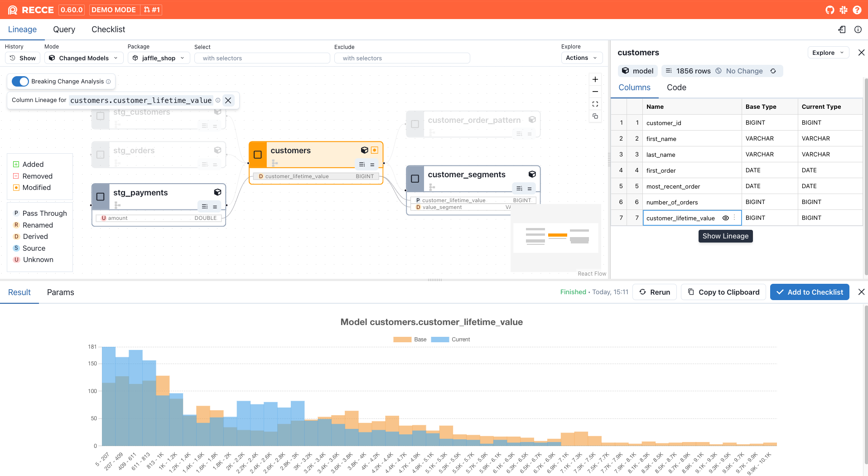The image size is (868, 476).
Task: Expand the jaffle_shop package dropdown
Action: click(159, 58)
